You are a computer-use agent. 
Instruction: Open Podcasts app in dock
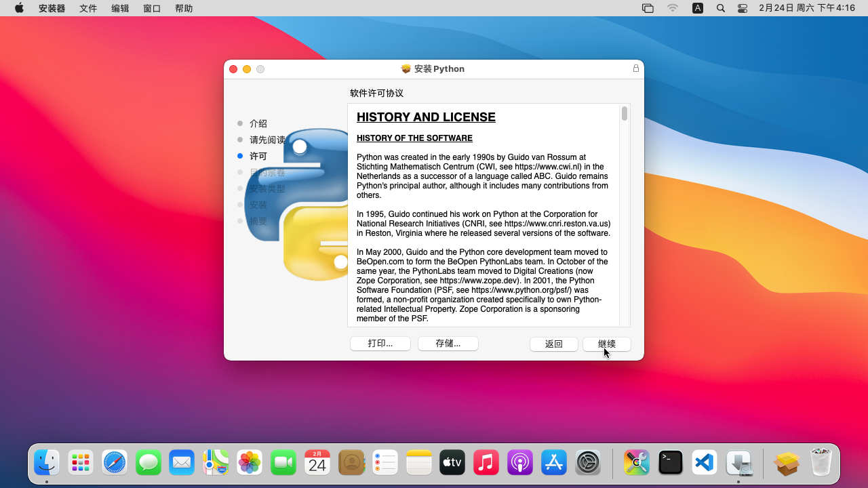[x=520, y=463]
